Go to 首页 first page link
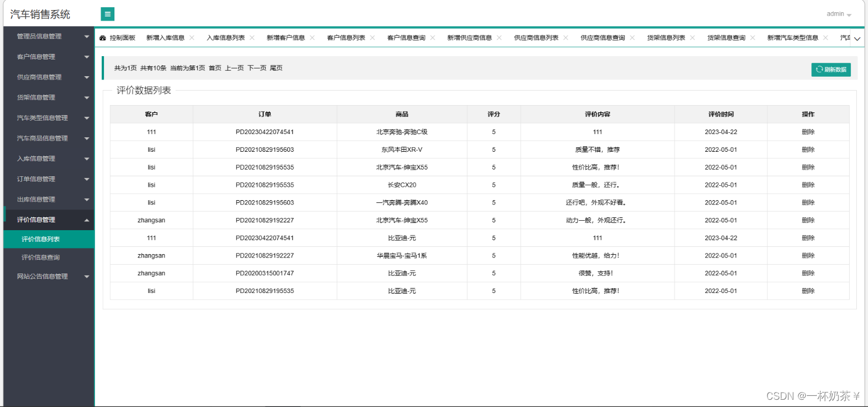 pyautogui.click(x=215, y=68)
